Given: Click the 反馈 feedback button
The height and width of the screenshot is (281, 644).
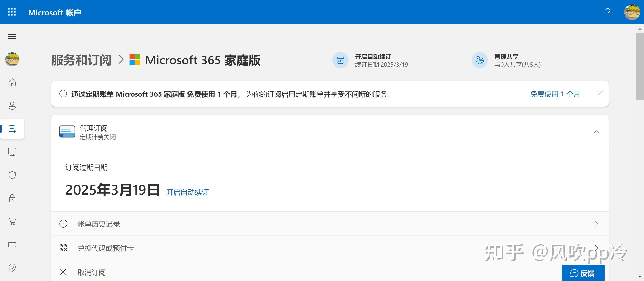Looking at the screenshot, I should pos(583,273).
